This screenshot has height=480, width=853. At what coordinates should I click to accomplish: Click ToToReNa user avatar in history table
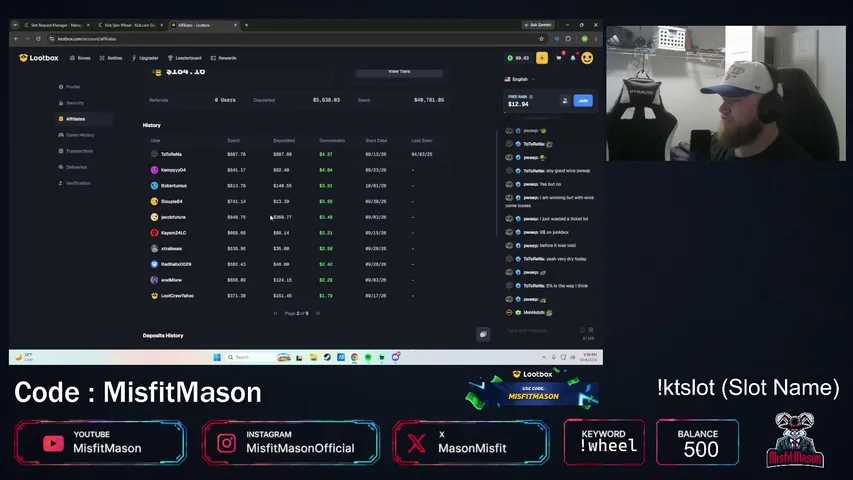[x=154, y=154]
